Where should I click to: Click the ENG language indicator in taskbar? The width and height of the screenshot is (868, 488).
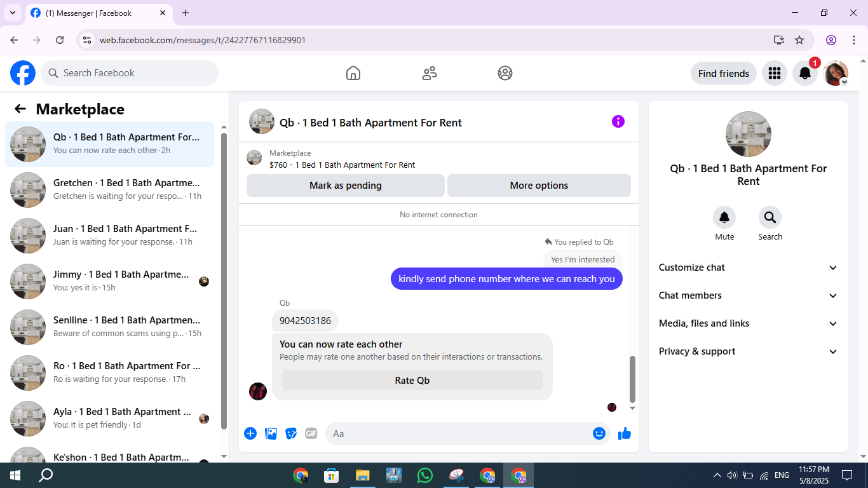782,475
